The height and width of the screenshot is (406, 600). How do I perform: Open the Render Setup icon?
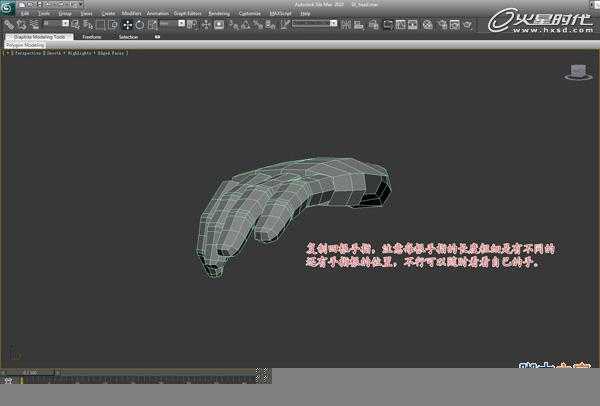coord(443,25)
